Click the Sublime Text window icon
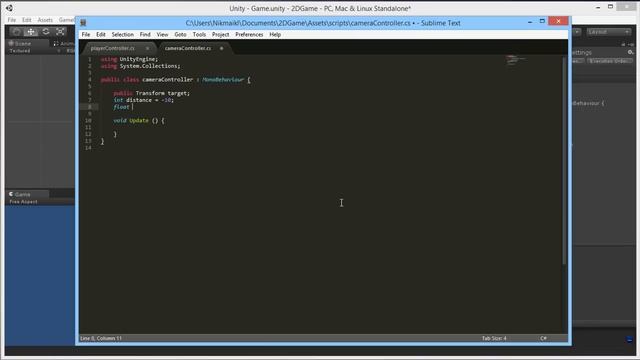This screenshot has height=360, width=640. (x=83, y=23)
